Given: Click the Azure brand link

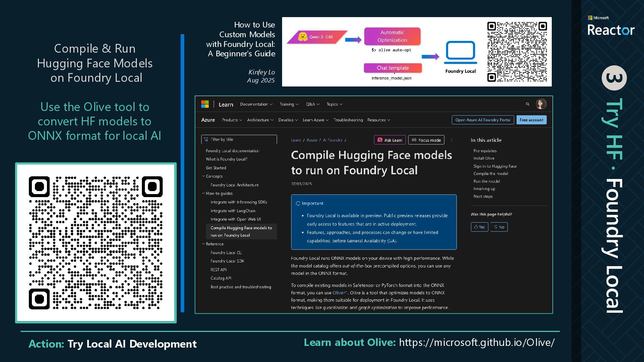Looking at the screenshot, I should (x=208, y=120).
